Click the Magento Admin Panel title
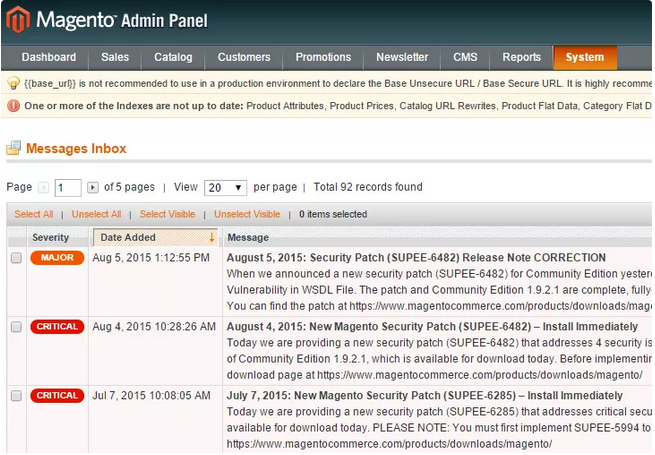This screenshot has width=655, height=455. click(122, 20)
